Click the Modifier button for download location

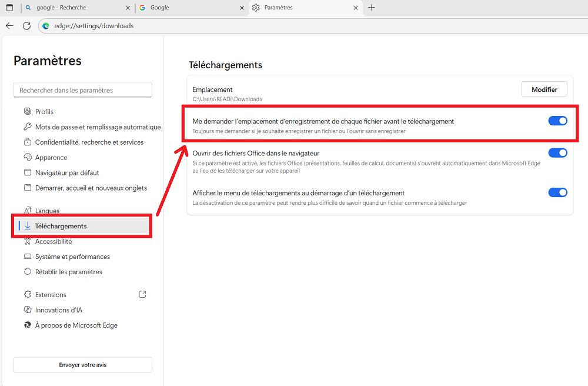click(x=544, y=89)
